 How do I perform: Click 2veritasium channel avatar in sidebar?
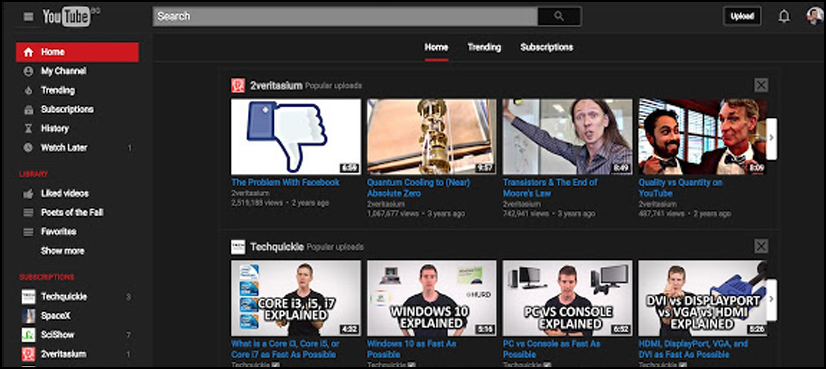point(28,354)
